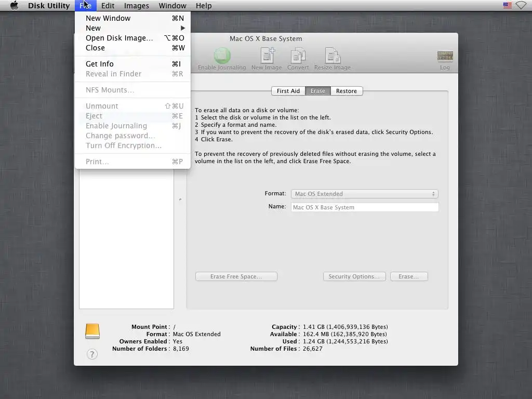Click the Erase Free Space button
Screen dimensions: 532x399
(x=236, y=276)
